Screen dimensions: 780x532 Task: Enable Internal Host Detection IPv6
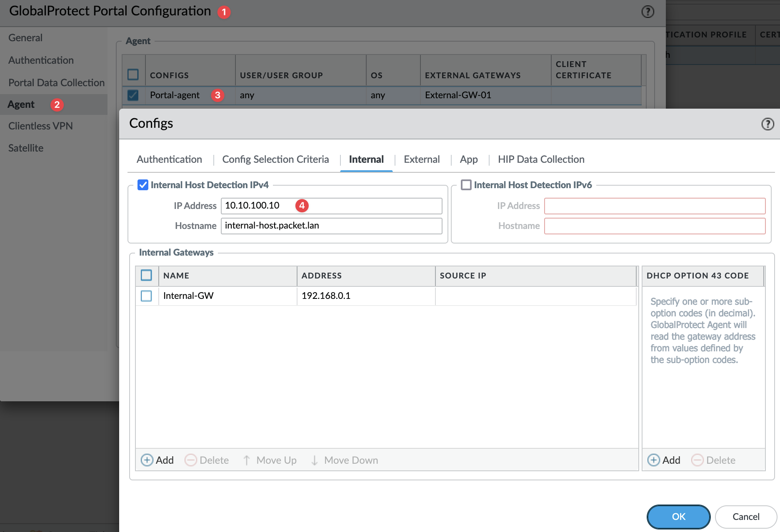pos(466,185)
